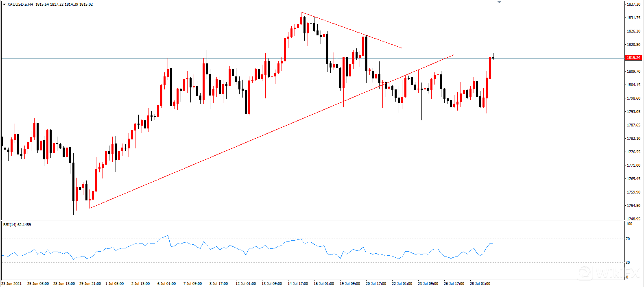The height and width of the screenshot is (287, 644).
Task: Click the gray chart shift triangle marker
Action: coord(500,2)
